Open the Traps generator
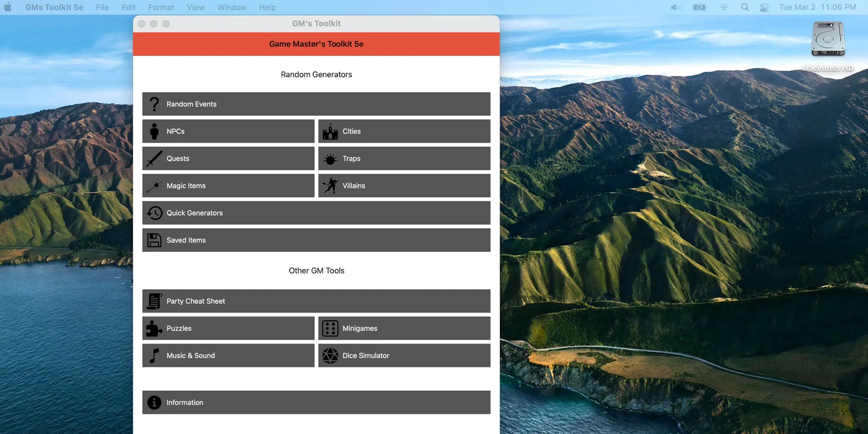The height and width of the screenshot is (434, 868). (403, 158)
